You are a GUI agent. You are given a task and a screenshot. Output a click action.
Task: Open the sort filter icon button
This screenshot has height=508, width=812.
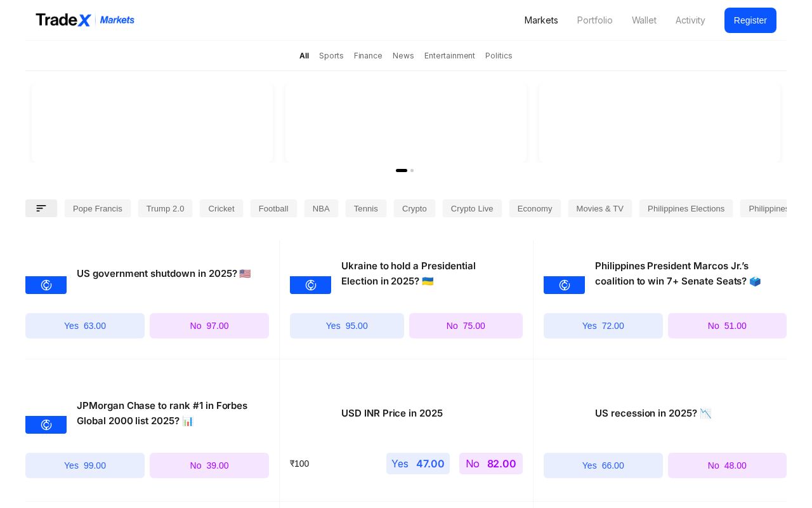[x=41, y=208]
